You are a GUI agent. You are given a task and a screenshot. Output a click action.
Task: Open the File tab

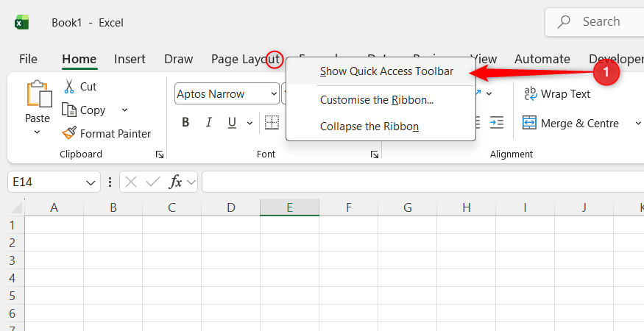click(29, 59)
